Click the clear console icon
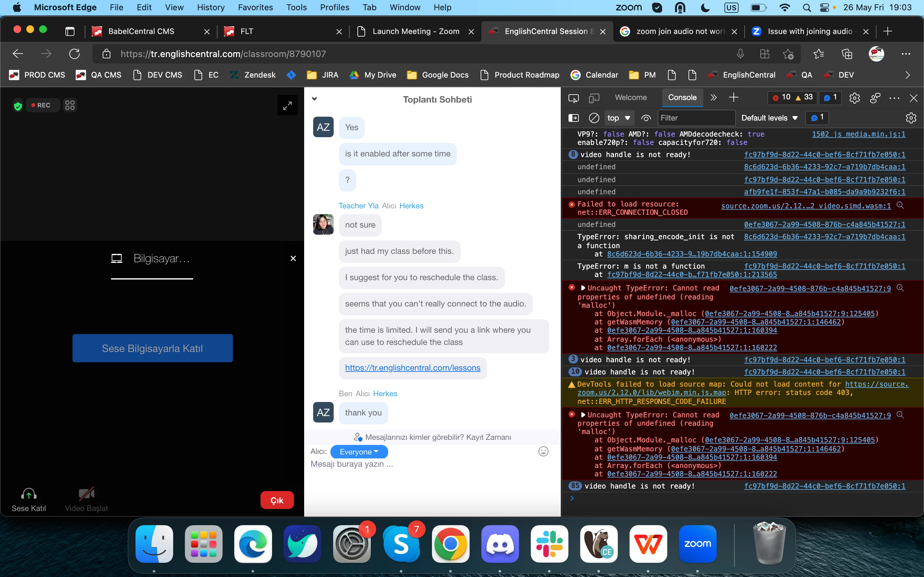The height and width of the screenshot is (577, 924). (594, 118)
